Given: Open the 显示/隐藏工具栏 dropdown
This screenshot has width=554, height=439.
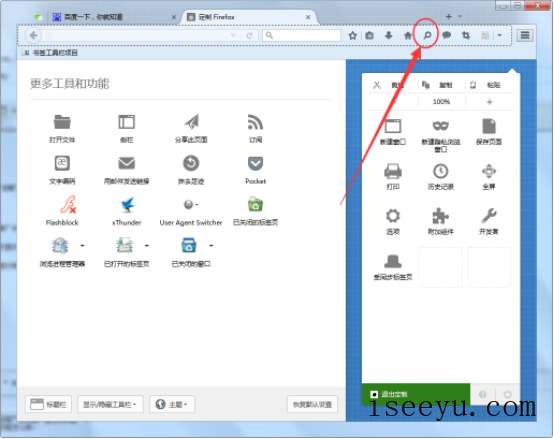Looking at the screenshot, I should (x=110, y=404).
